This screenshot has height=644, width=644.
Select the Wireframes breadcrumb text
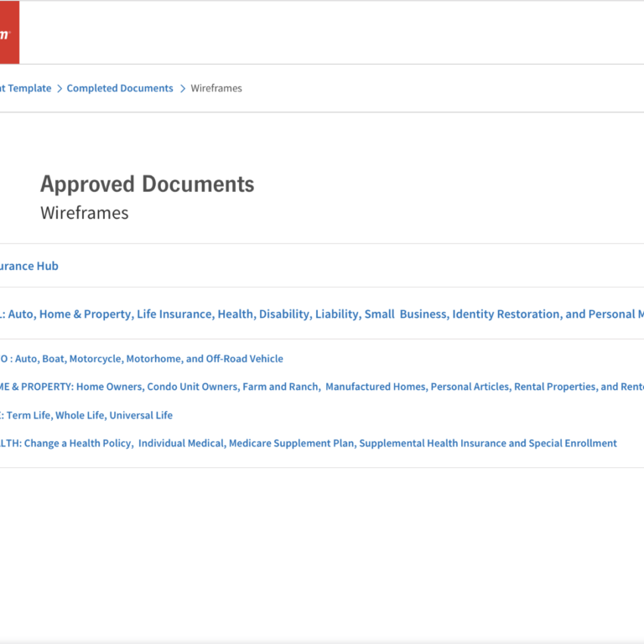216,88
